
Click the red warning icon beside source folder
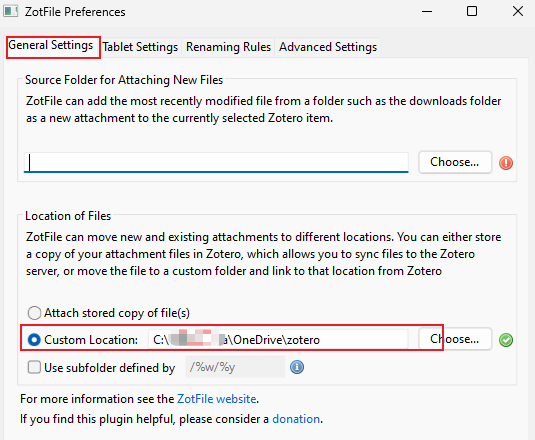506,163
